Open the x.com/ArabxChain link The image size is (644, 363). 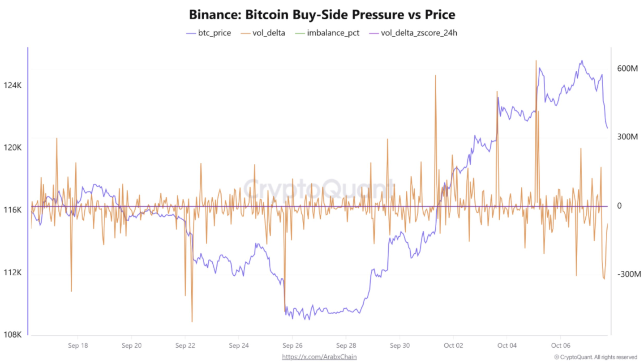pyautogui.click(x=319, y=357)
